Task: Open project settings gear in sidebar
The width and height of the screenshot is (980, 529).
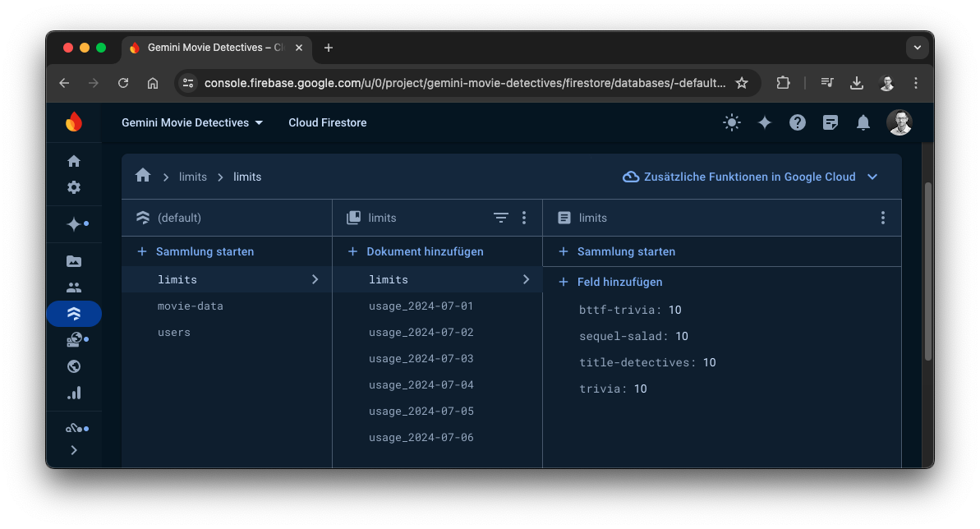Action: [x=74, y=187]
